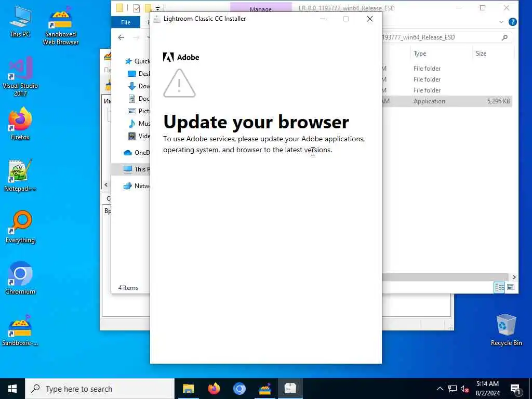532x399 pixels.
Task: Click the Explorer Help question mark icon
Action: pos(513,22)
